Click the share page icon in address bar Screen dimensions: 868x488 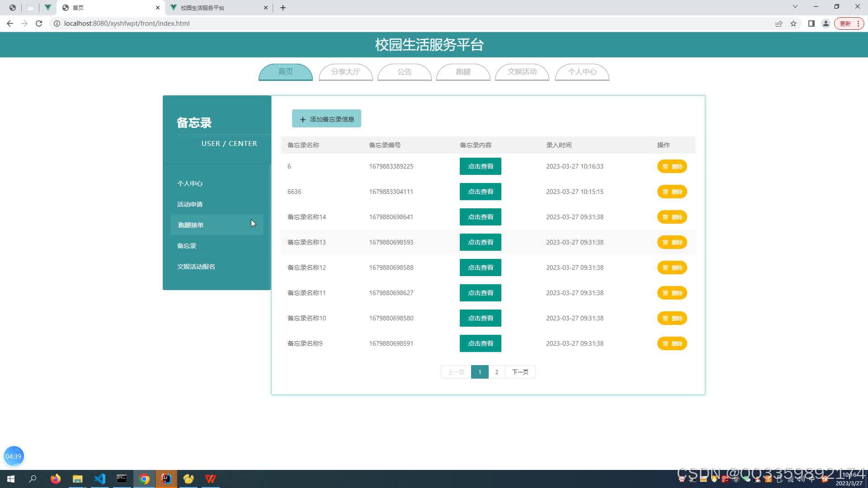point(779,23)
